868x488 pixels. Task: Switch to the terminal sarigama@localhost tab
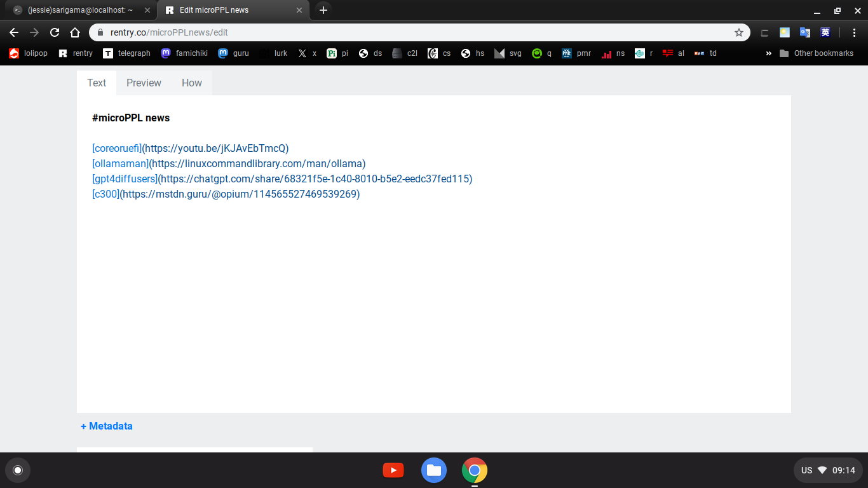click(80, 10)
